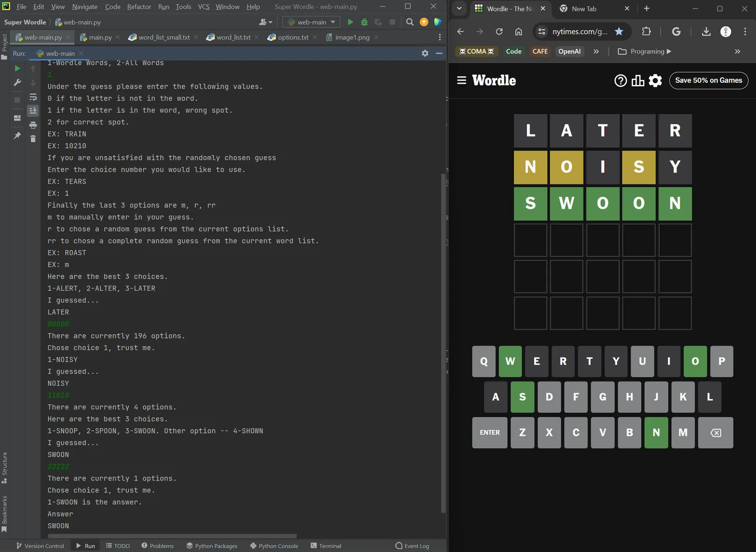Open the Terminal tool window

[326, 546]
